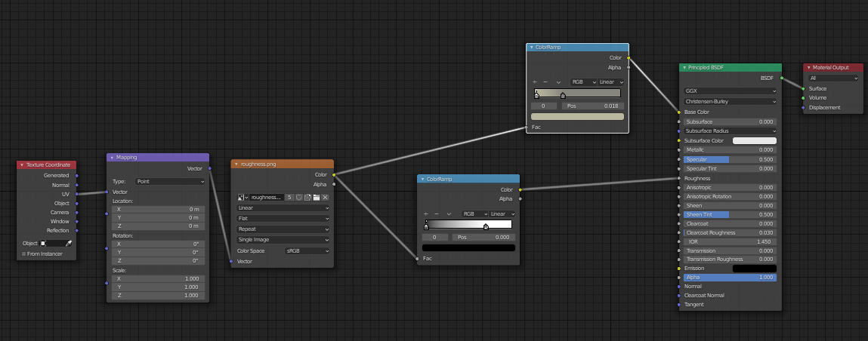Click the Scale Y field in Mapping

159,287
